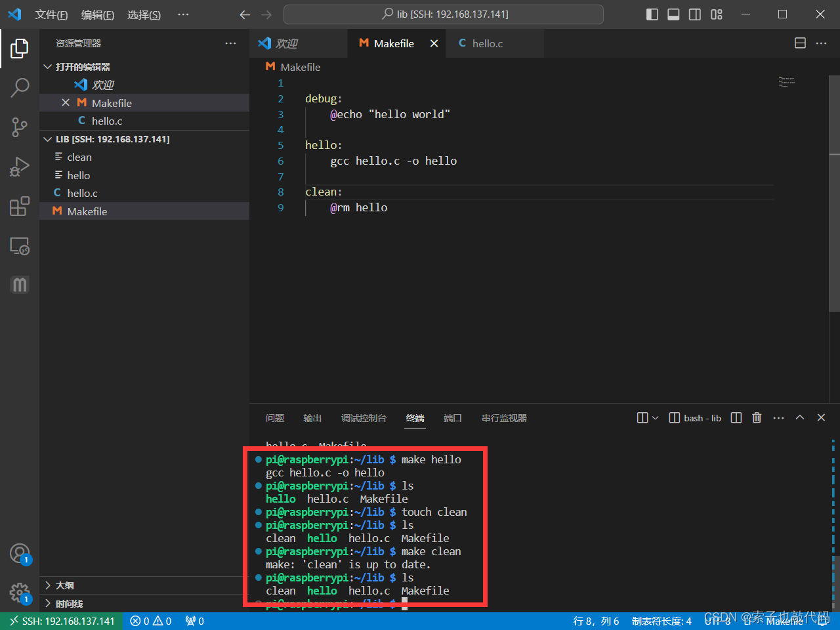This screenshot has height=630, width=840.
Task: Open terminal panel more actions ellipsis
Action: [778, 418]
